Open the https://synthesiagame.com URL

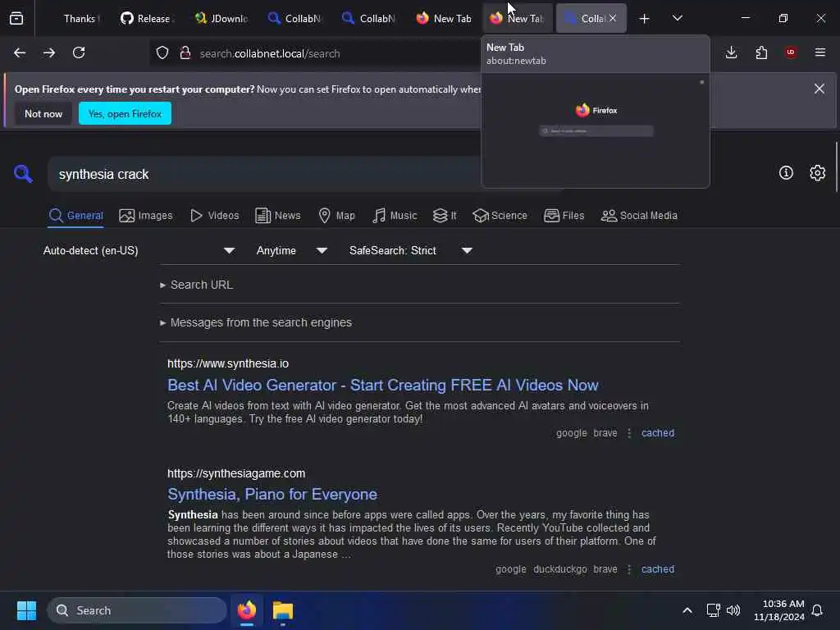[x=236, y=473]
